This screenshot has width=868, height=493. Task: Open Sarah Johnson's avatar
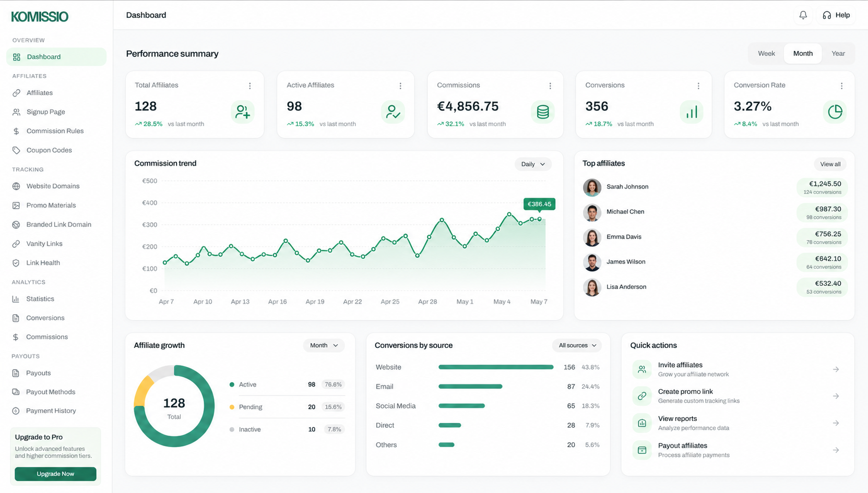592,187
